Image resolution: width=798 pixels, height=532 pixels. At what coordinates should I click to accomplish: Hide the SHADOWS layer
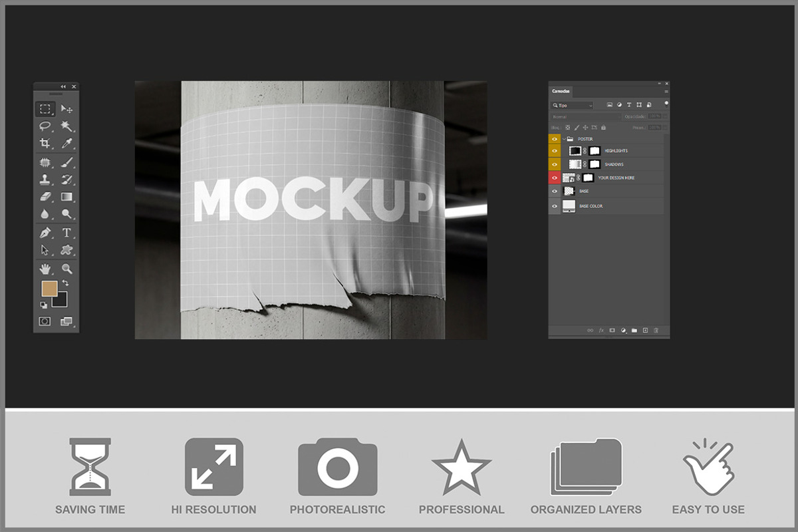tap(555, 164)
